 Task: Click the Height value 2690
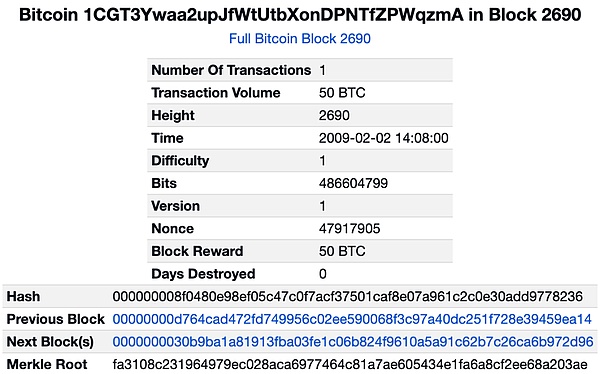(x=334, y=115)
